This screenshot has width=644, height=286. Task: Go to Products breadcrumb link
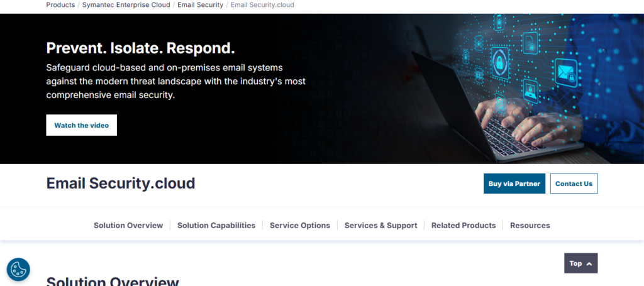click(x=60, y=5)
